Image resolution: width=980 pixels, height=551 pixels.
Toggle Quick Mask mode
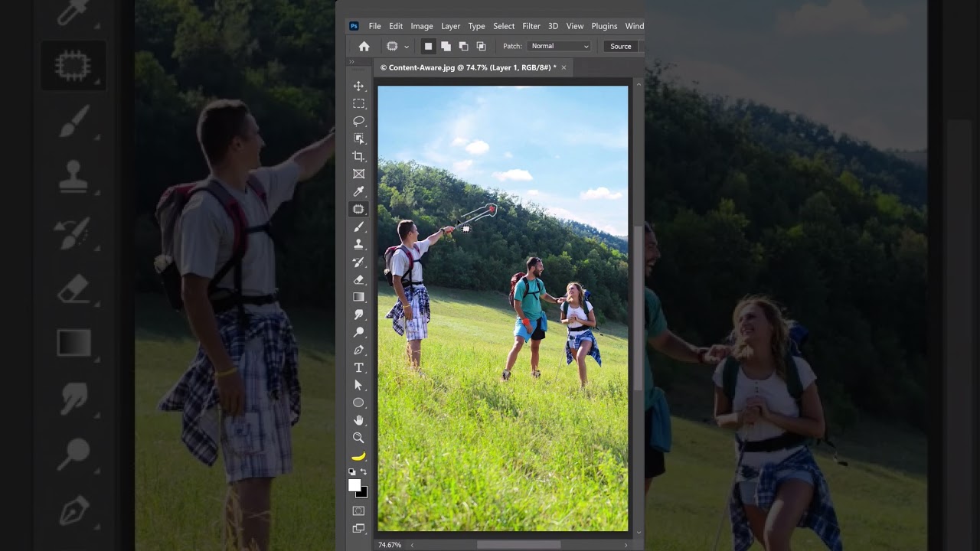click(x=358, y=510)
